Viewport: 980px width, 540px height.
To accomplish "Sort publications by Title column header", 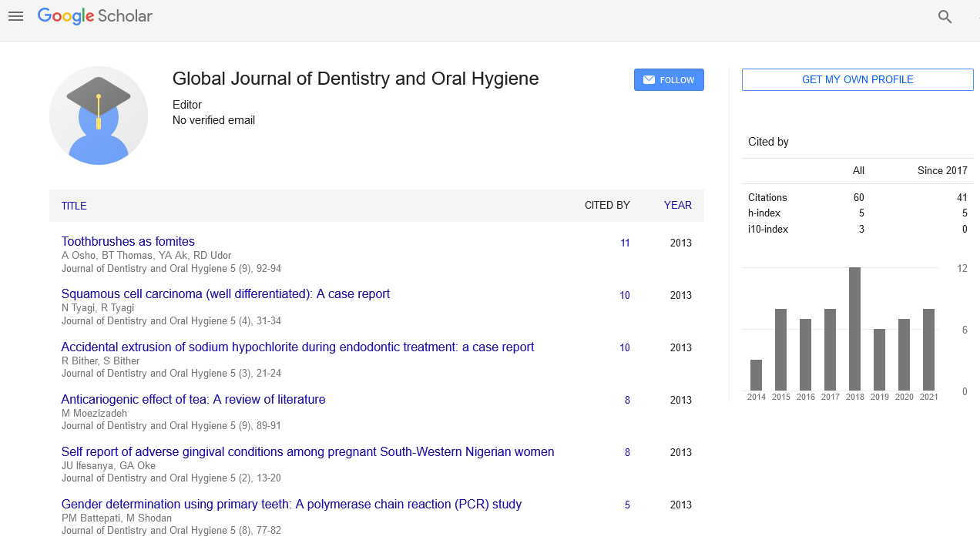I will click(74, 206).
